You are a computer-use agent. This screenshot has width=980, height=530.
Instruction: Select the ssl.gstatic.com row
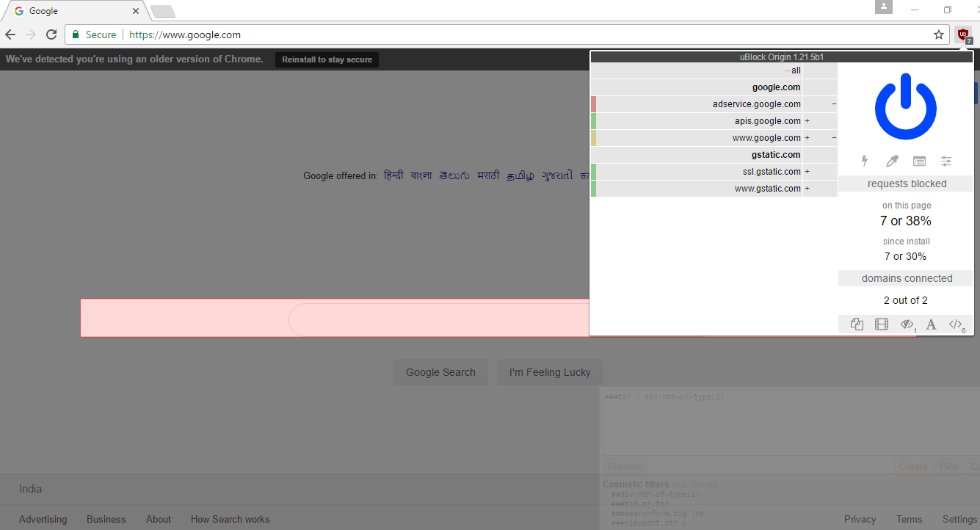tap(714, 172)
